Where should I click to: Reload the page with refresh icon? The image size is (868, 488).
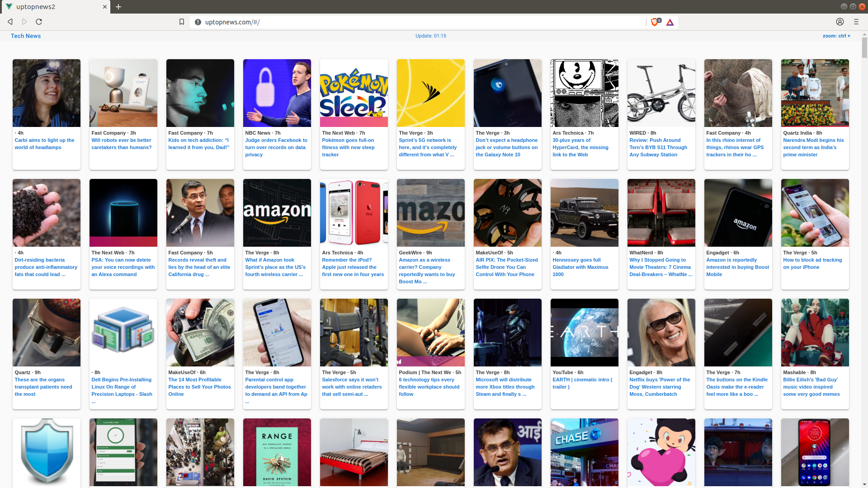[x=39, y=22]
